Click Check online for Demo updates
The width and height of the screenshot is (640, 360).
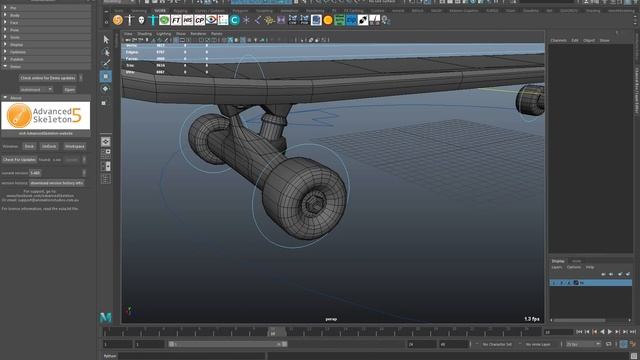[x=48, y=78]
